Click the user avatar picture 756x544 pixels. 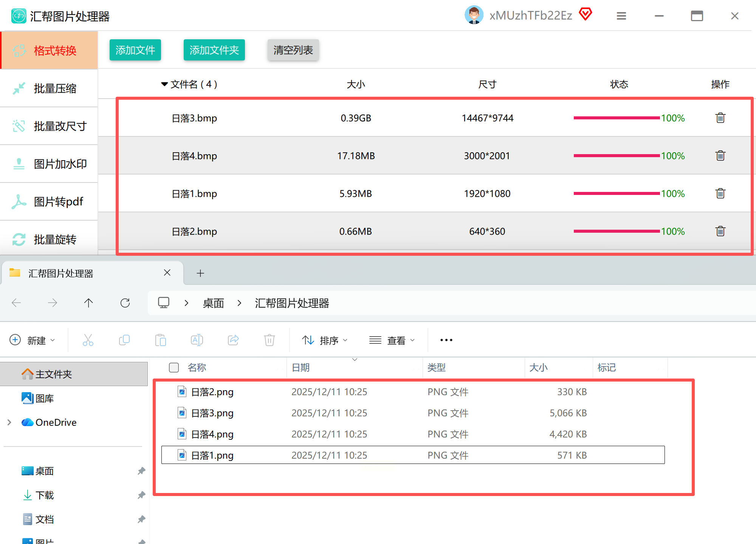[x=474, y=15]
